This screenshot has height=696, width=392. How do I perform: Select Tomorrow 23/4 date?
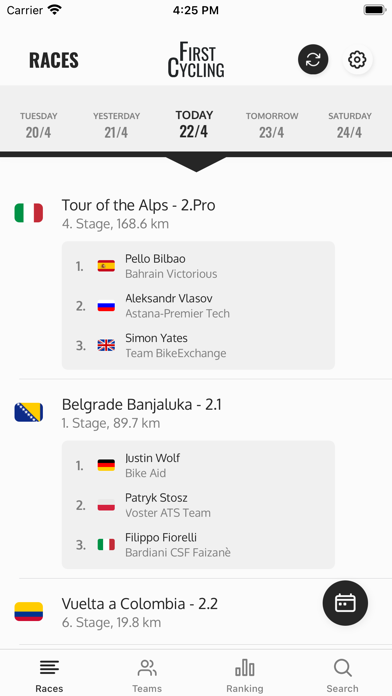[272, 126]
